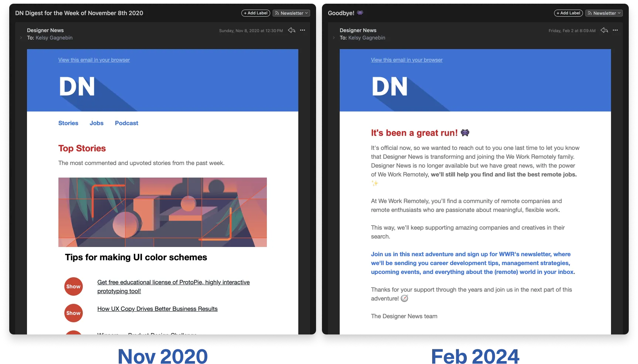This screenshot has width=638, height=364.
Task: Click the reply arrow on the Feb 2024 email
Action: (x=604, y=31)
